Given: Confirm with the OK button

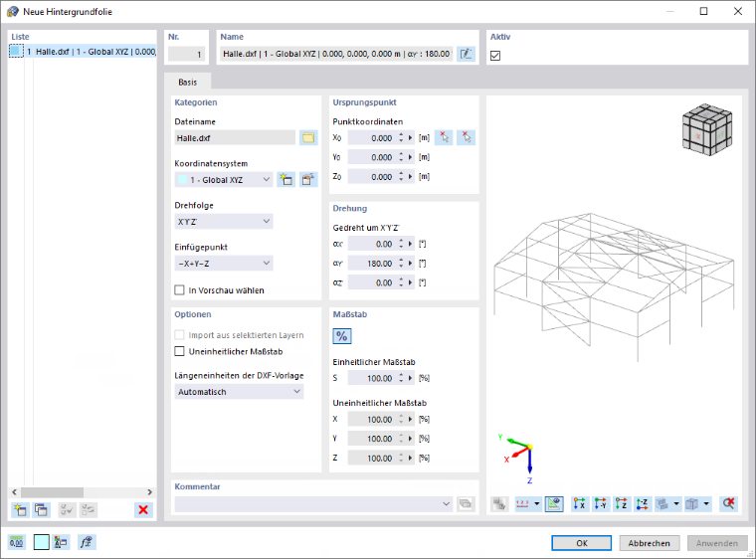Looking at the screenshot, I should [582, 543].
